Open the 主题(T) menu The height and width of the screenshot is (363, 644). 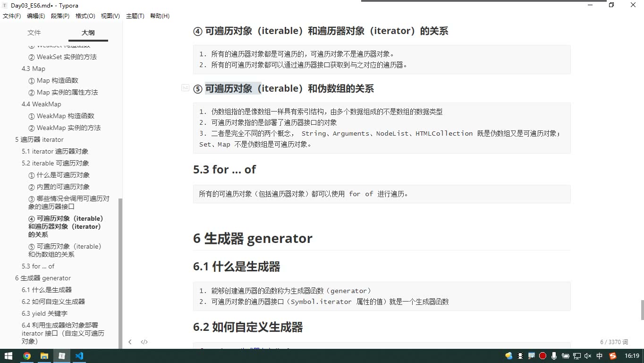[135, 16]
